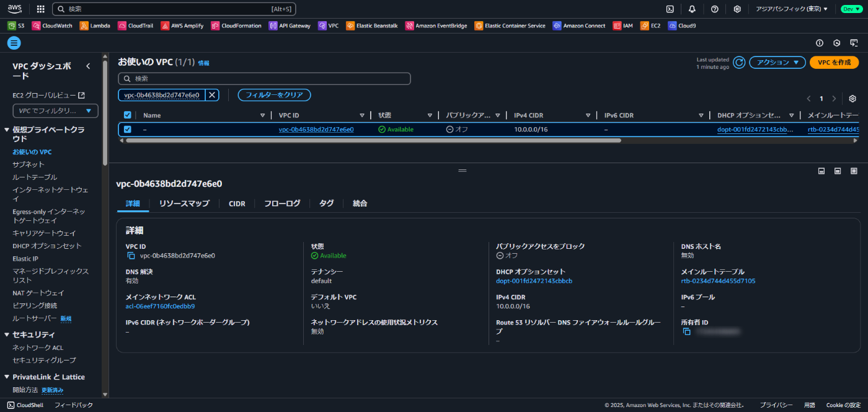Open the notifications bell

tap(692, 9)
